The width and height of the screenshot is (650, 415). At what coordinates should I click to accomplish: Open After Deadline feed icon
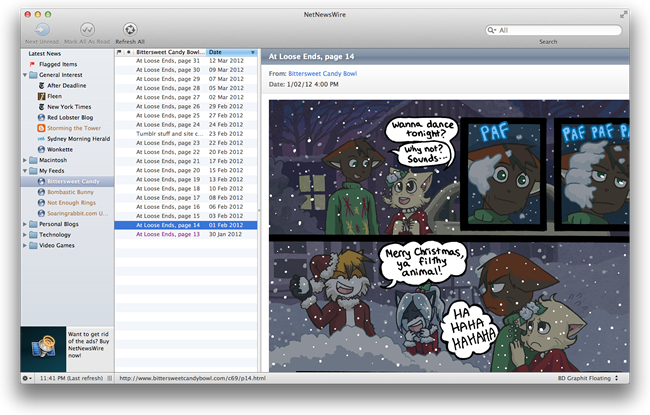point(41,85)
